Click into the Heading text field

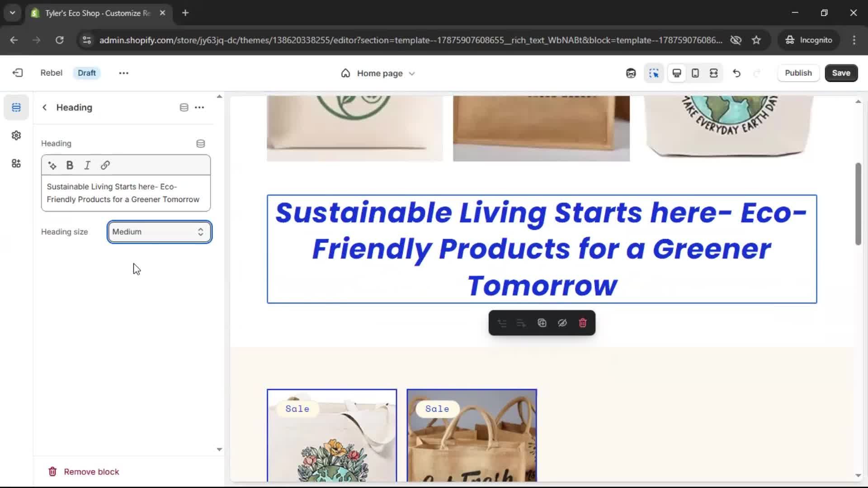125,193
